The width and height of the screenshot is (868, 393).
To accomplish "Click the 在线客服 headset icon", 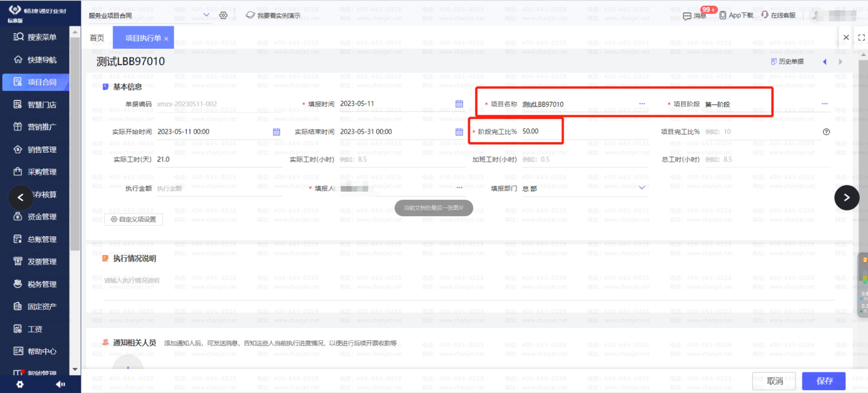I will (x=765, y=15).
